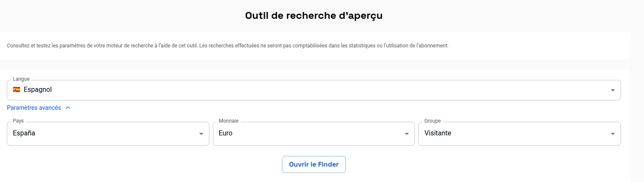
Task: Open the Monnaie dropdown showing Euro
Action: click(x=314, y=134)
